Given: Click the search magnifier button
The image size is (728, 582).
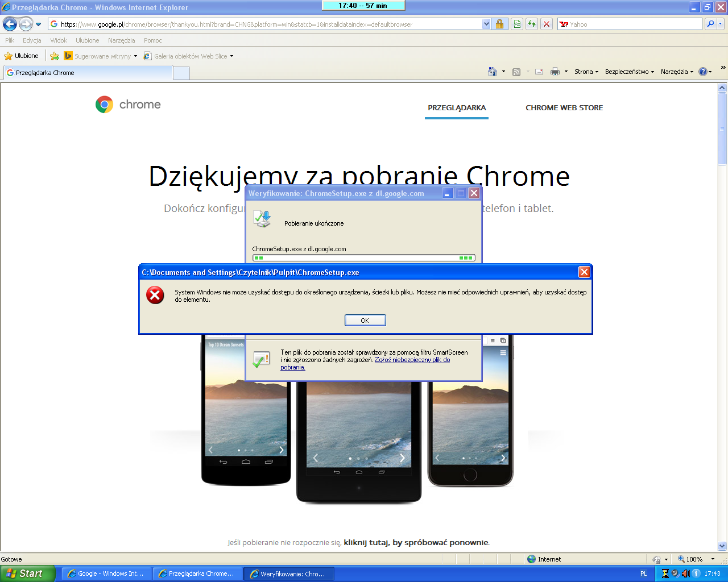Looking at the screenshot, I should tap(710, 24).
